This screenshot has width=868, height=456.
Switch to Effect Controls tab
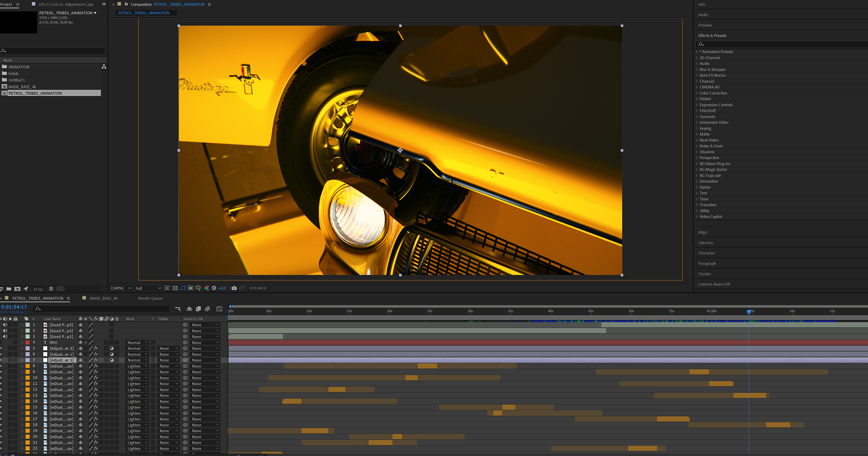click(x=66, y=5)
